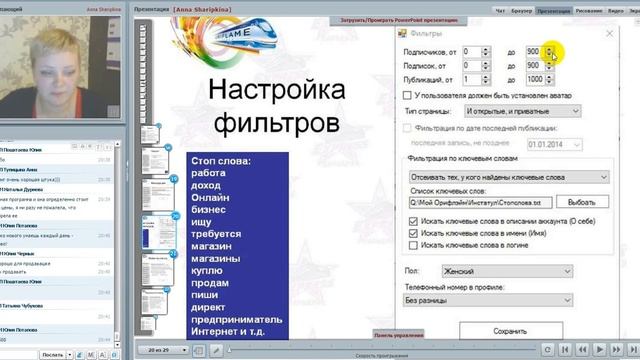The image size is (640, 360).
Task: Switch to the Браузер tab
Action: (522, 11)
